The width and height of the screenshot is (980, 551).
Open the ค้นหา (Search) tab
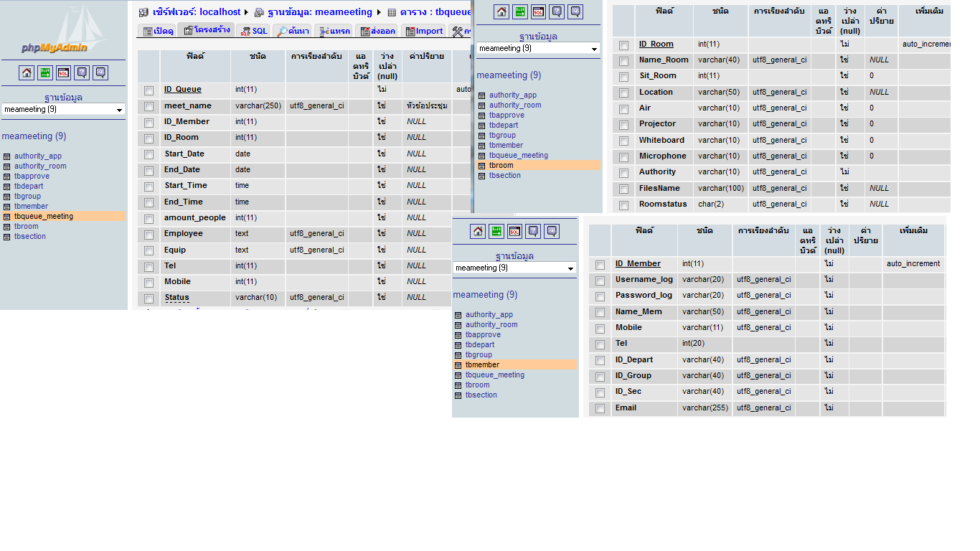[x=292, y=31]
